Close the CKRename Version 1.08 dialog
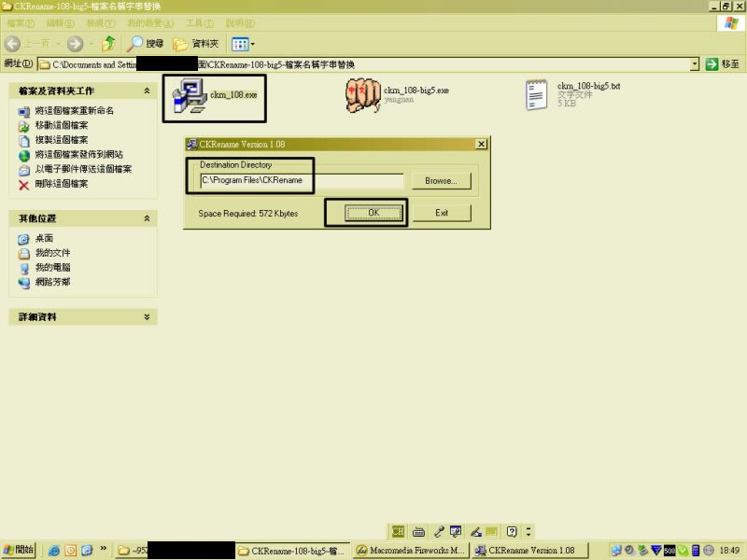 click(x=481, y=144)
